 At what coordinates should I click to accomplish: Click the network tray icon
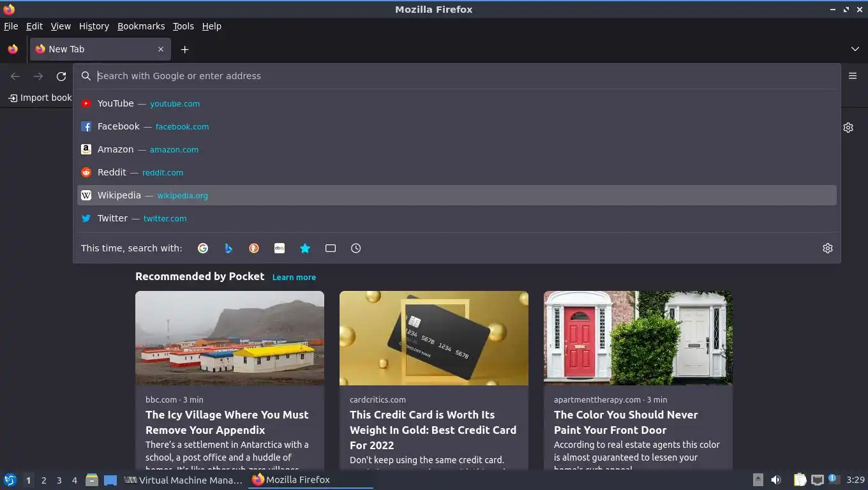point(818,480)
